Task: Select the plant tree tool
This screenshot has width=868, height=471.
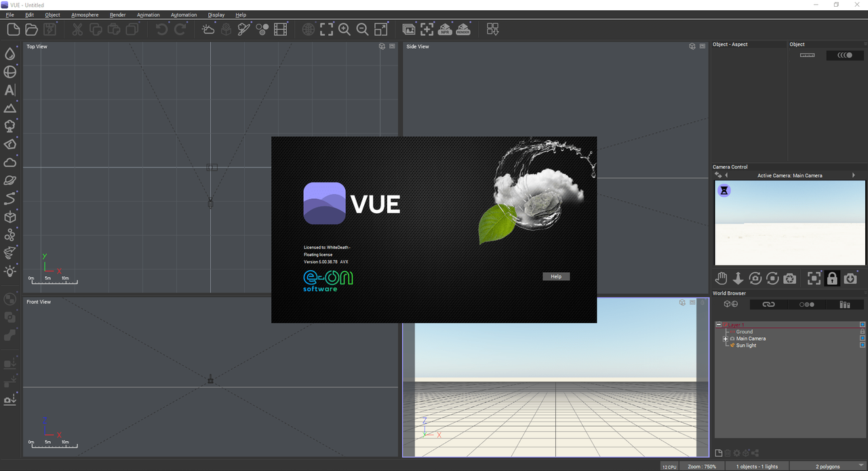Action: click(x=10, y=126)
